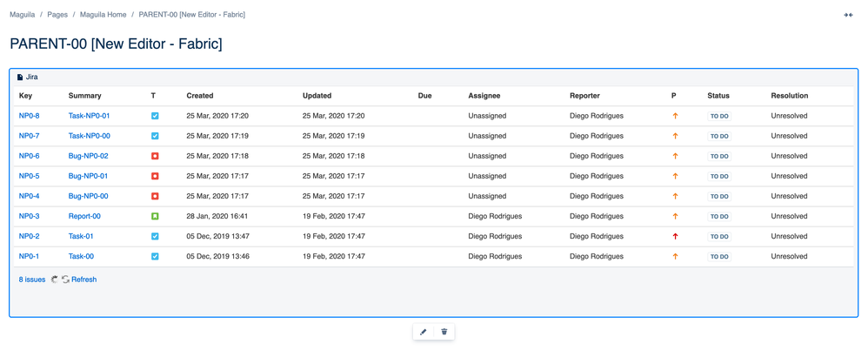Click the Refresh link in the table footer
Screen dimensions: 868x364
tap(83, 280)
